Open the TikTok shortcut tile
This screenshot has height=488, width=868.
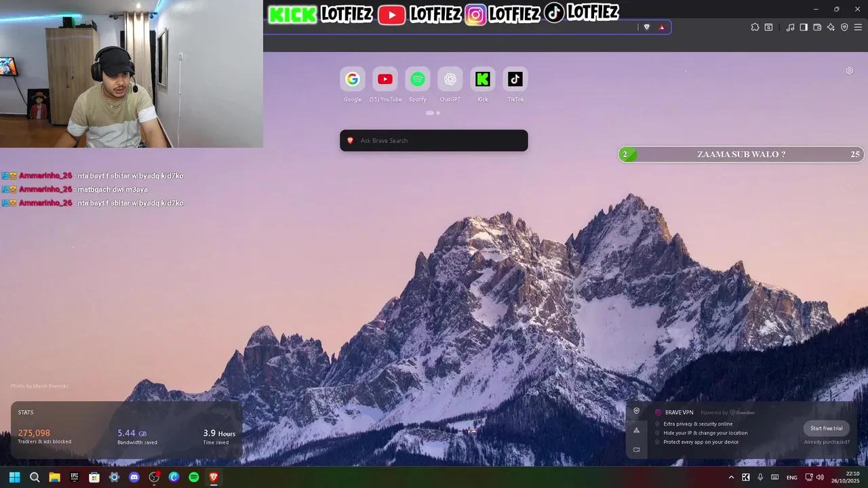point(515,79)
